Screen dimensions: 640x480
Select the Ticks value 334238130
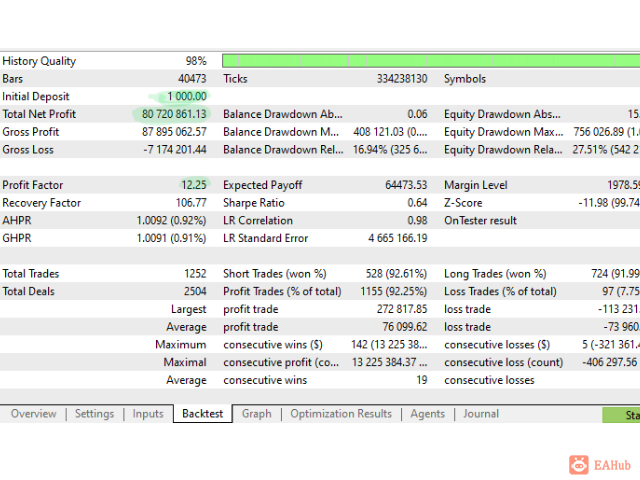click(402, 78)
